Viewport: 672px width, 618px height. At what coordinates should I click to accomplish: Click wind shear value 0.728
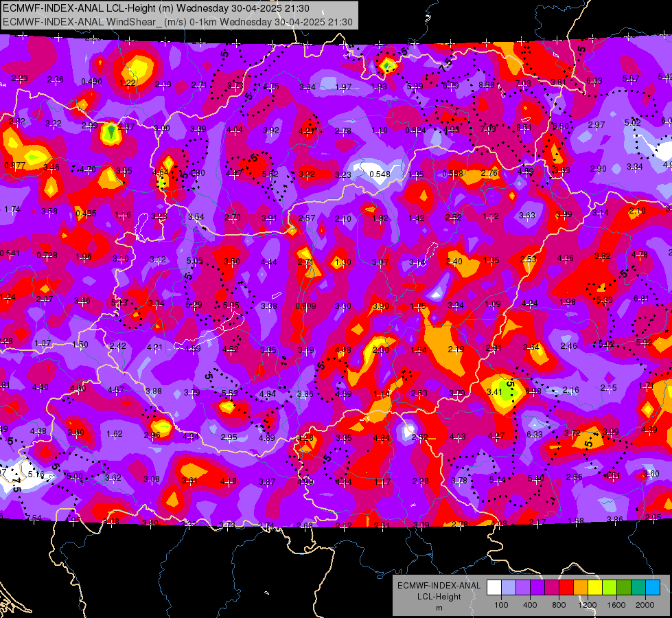pos(47,255)
